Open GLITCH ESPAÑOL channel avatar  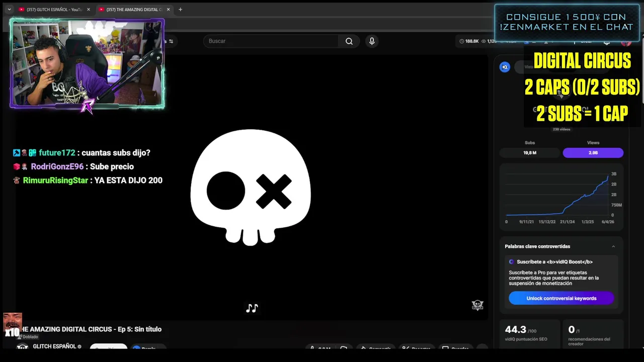22,347
